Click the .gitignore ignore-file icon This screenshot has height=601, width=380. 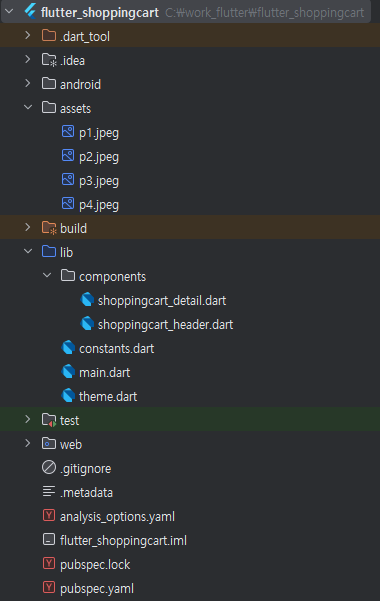point(49,468)
